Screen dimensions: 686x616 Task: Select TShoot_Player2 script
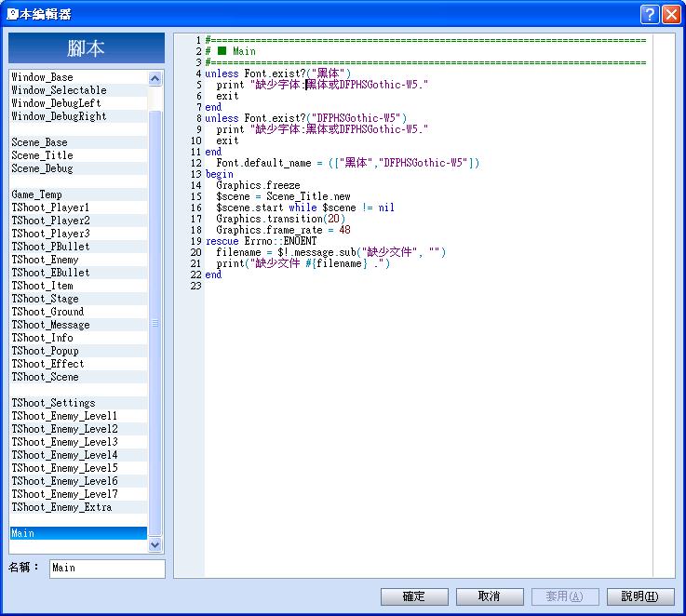(x=78, y=221)
